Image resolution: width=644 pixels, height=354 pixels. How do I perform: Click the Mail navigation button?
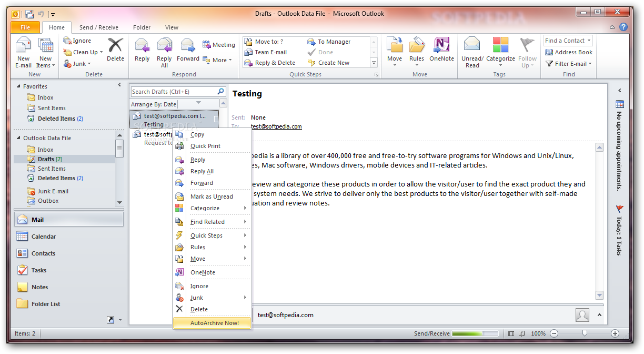pos(69,220)
